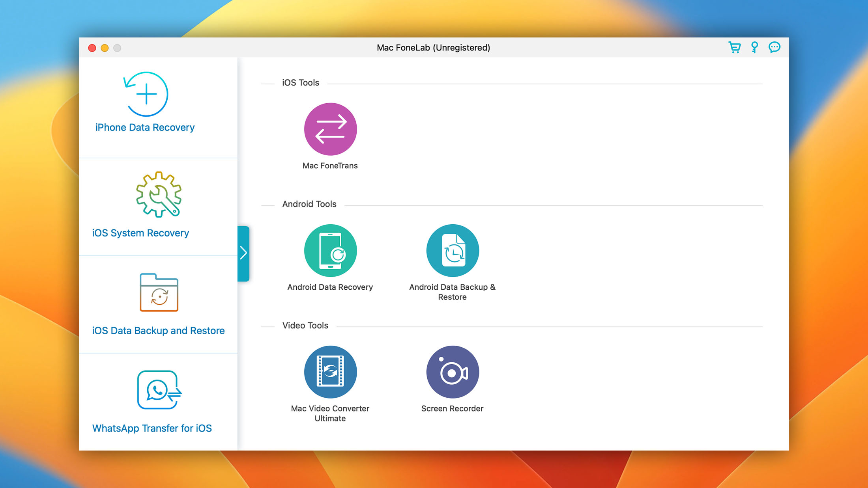Viewport: 868px width, 488px height.
Task: Minimize the Mac FoneLab window
Action: point(105,48)
